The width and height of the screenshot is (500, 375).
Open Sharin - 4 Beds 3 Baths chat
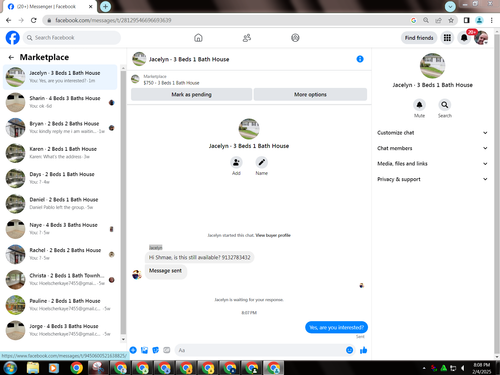60,102
